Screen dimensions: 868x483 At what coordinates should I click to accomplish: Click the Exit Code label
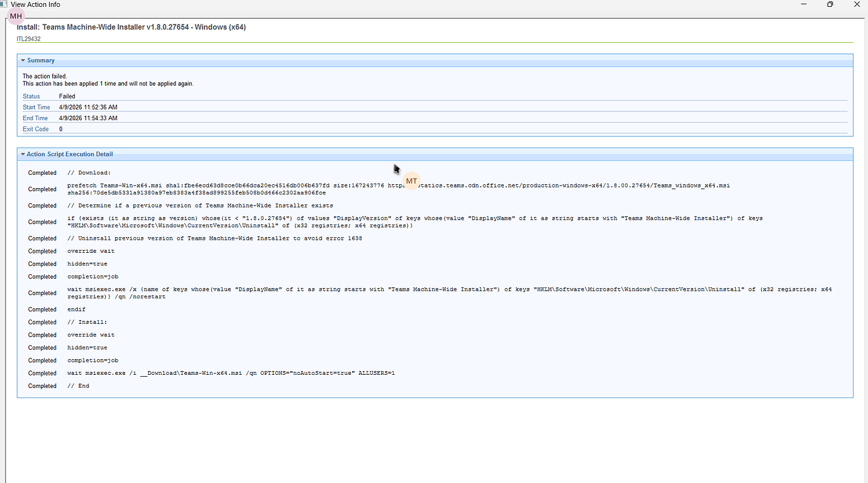[x=36, y=129]
